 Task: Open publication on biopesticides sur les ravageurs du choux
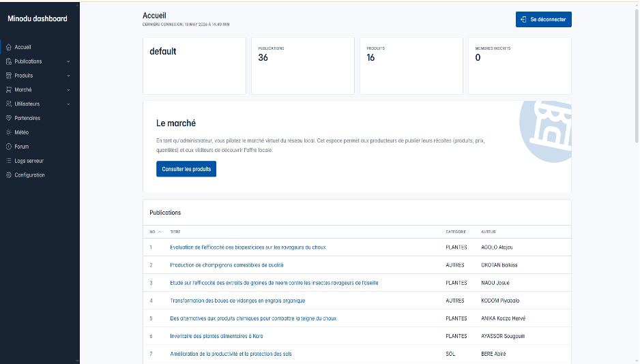[x=248, y=247]
